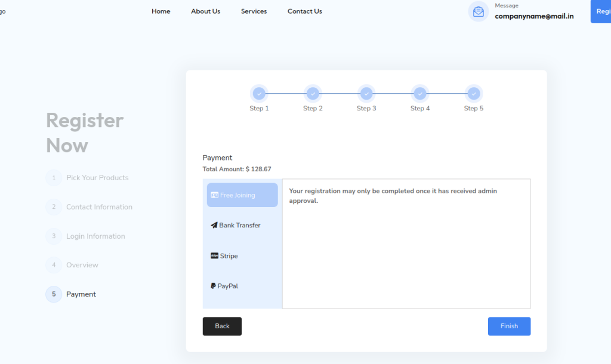Screen dimensions: 611x364
Task: Navigate to Contact Us
Action: pyautogui.click(x=304, y=11)
